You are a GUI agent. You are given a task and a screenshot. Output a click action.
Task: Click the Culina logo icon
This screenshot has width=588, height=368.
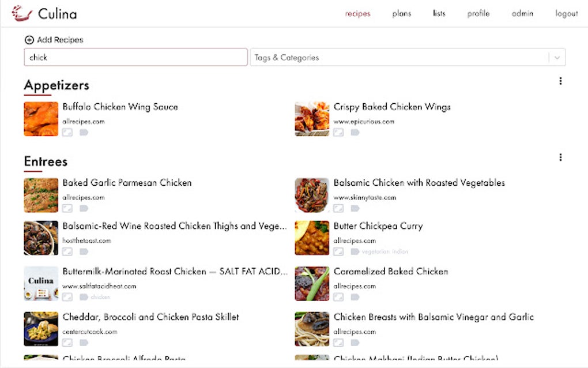coord(22,13)
